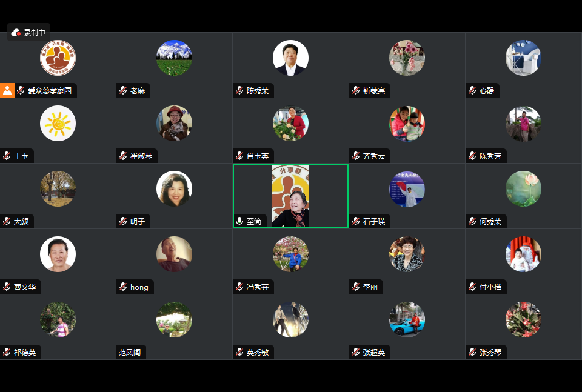This screenshot has width=582, height=392.
Task: Click the orange host badge icon
Action: [7, 90]
